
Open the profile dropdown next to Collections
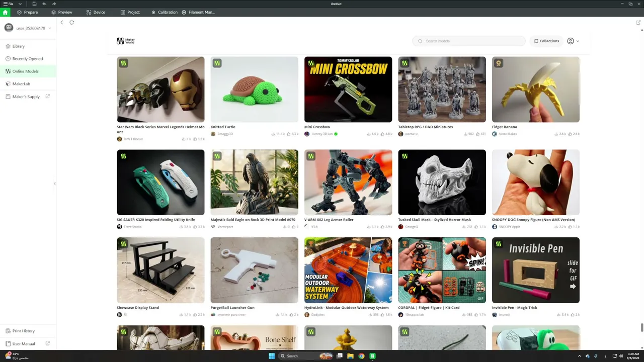578,41
